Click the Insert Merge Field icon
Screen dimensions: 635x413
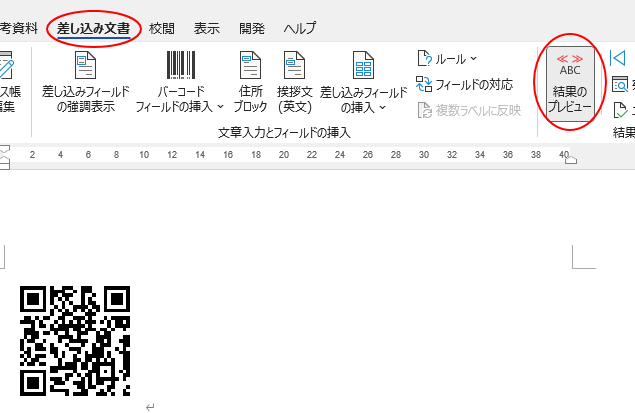pyautogui.click(x=363, y=66)
